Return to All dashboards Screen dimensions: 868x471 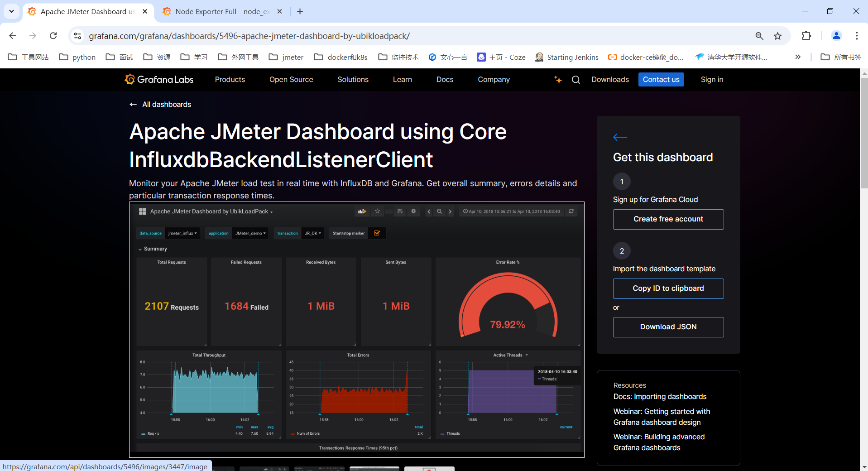[x=160, y=104]
